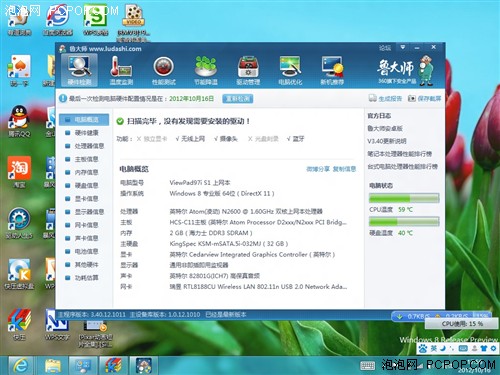Open the 腾讯QQ desktop shortcut
Viewport: 500px width, 375px height.
click(x=19, y=121)
